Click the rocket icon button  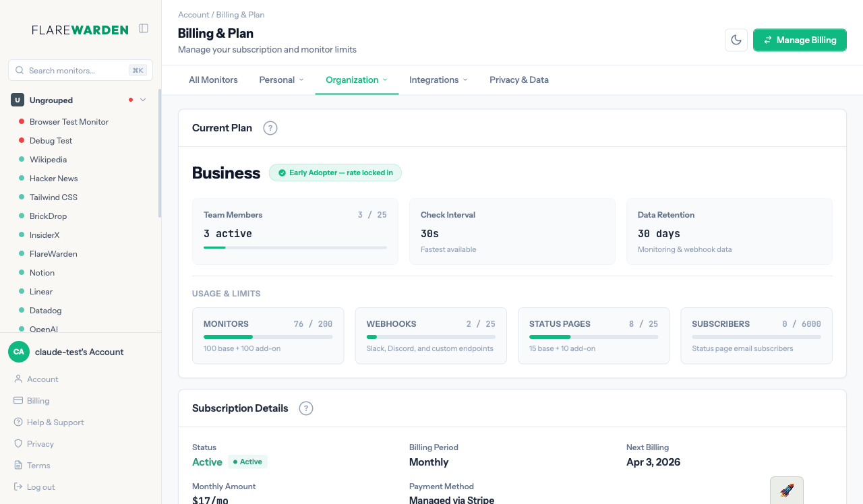(x=786, y=490)
